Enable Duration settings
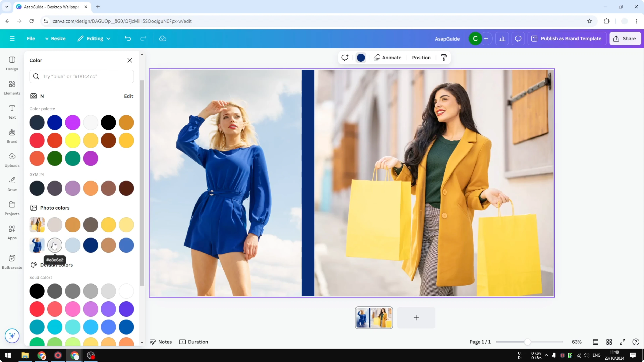 coord(194,342)
